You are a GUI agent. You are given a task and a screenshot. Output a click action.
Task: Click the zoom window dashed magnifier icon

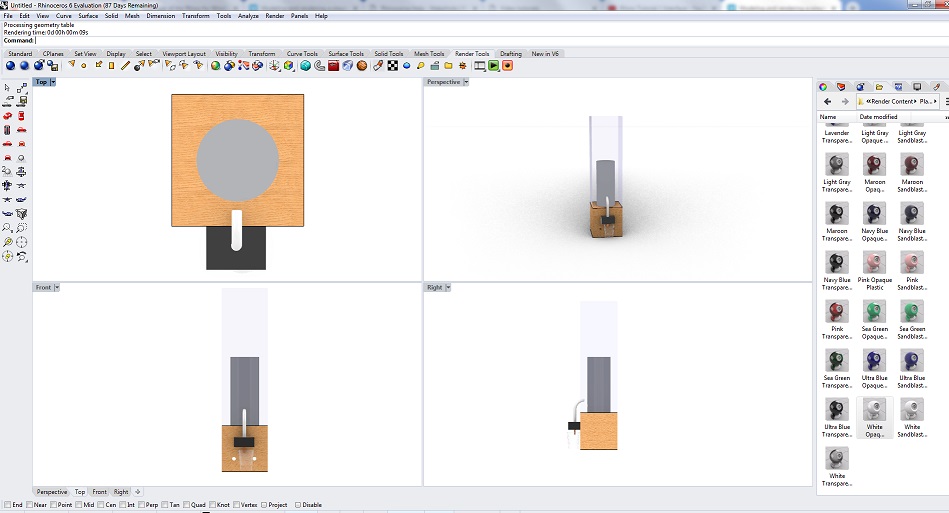tap(21, 228)
